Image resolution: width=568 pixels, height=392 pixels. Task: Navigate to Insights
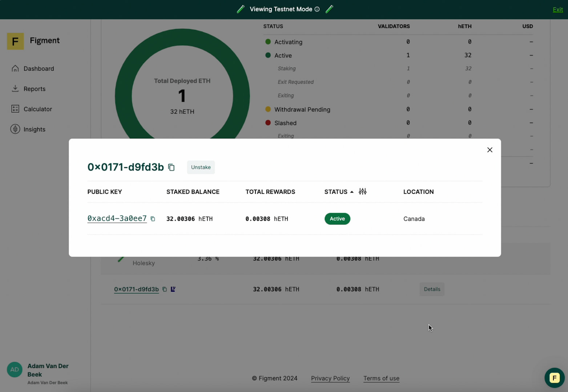[x=34, y=129]
